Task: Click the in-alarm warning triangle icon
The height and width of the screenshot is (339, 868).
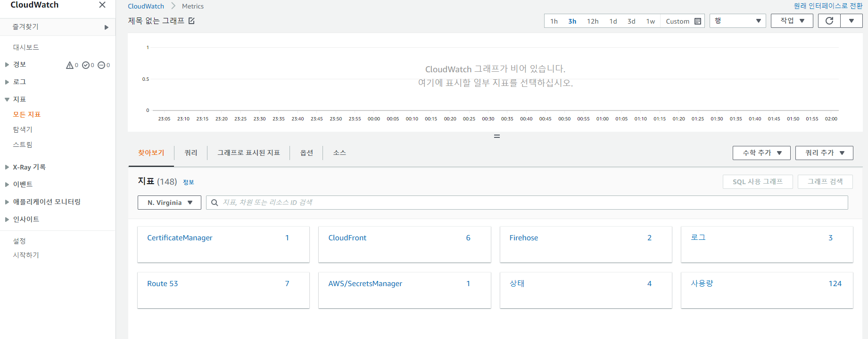Action: click(x=70, y=65)
